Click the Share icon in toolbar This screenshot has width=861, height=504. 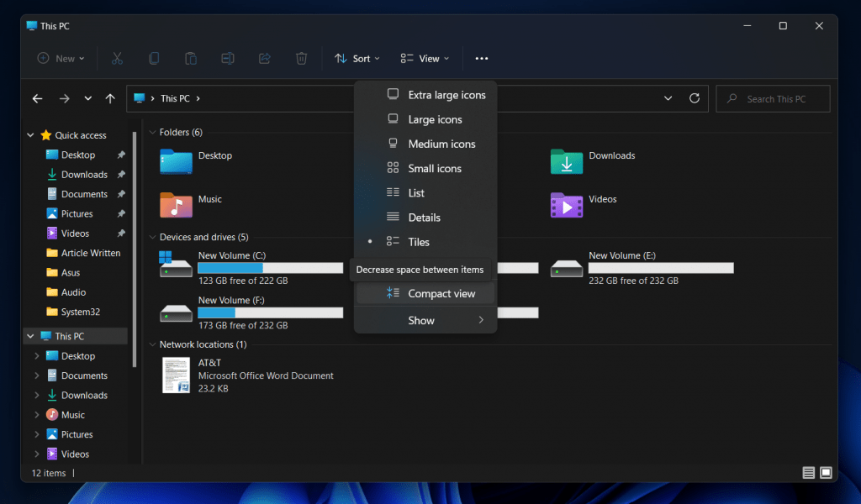pos(265,59)
